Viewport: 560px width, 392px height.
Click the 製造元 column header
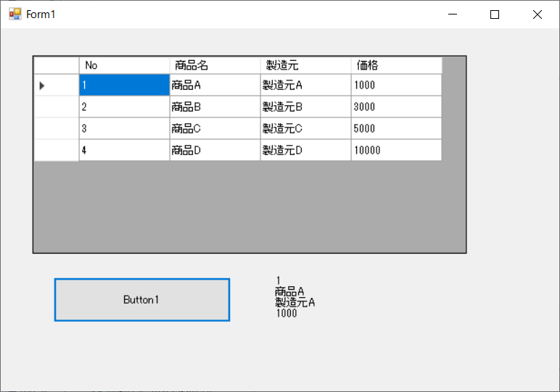pos(305,65)
